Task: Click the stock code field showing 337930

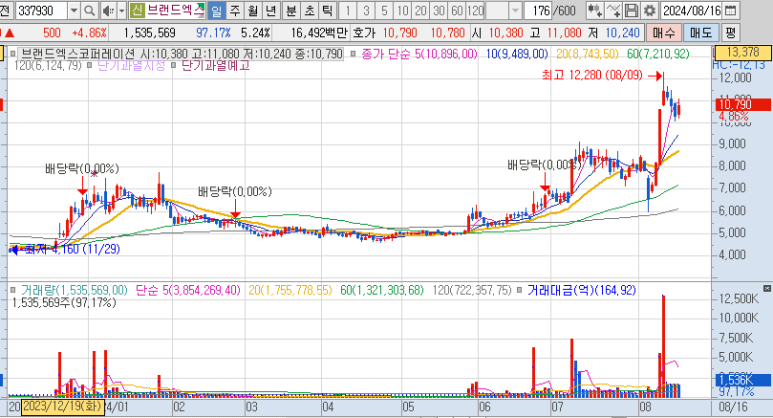Action: [x=41, y=10]
